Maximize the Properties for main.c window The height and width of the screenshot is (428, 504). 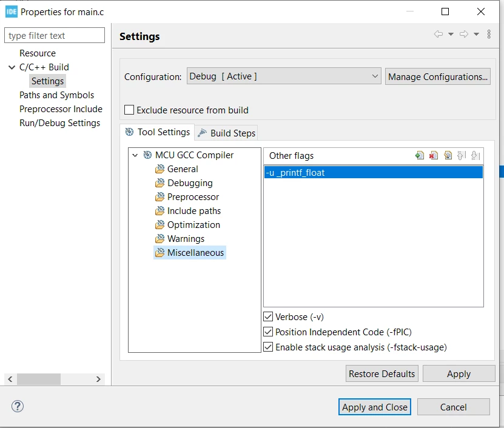tap(445, 12)
